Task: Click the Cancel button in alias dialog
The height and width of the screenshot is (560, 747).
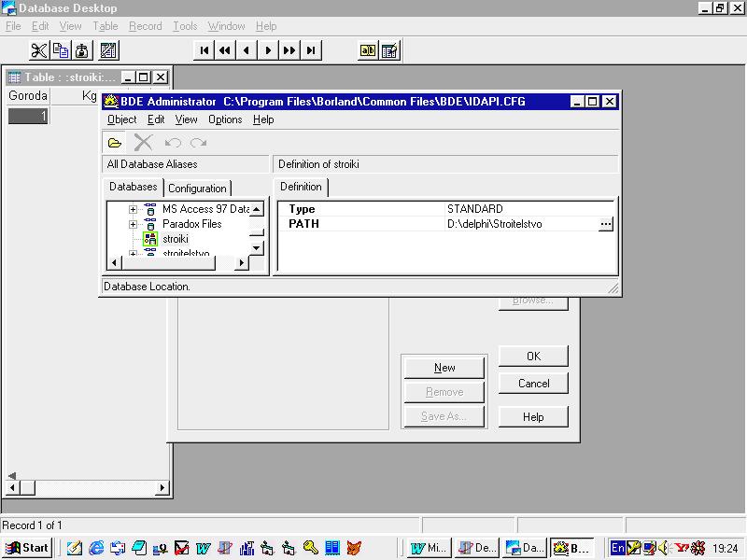Action: pyautogui.click(x=533, y=384)
